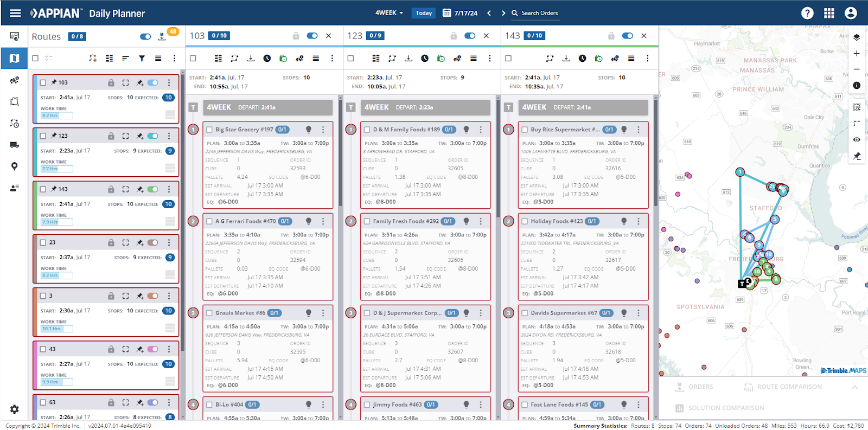Open the calendar date picker icon
Viewport: 868px width, 430px height.
pyautogui.click(x=447, y=13)
